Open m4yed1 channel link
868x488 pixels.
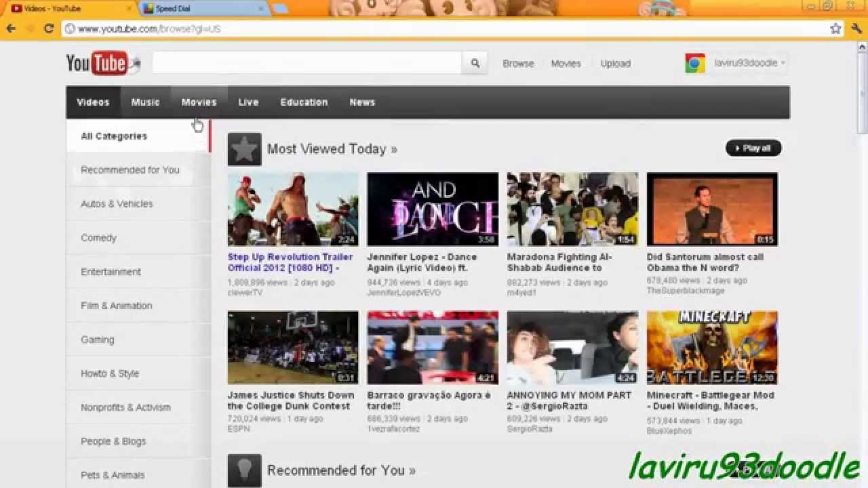coord(521,293)
